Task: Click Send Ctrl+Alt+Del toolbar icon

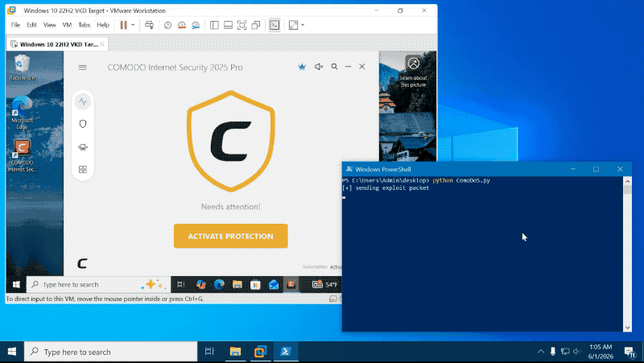Action: coord(149,25)
